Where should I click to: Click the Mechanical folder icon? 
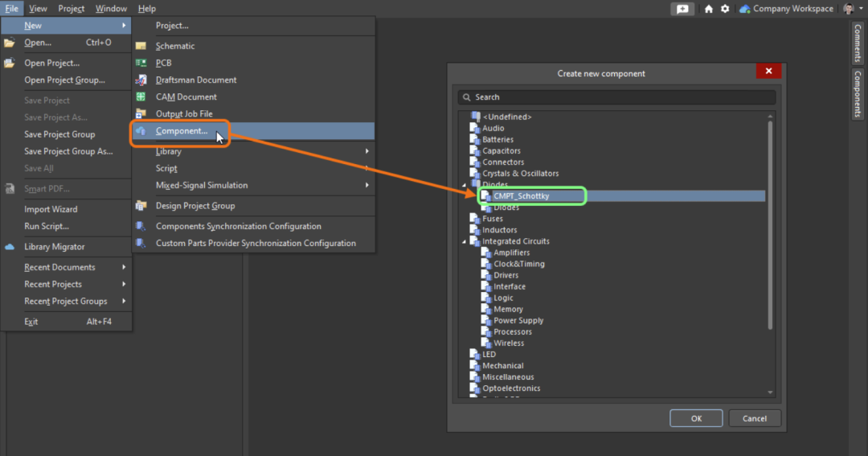click(474, 366)
